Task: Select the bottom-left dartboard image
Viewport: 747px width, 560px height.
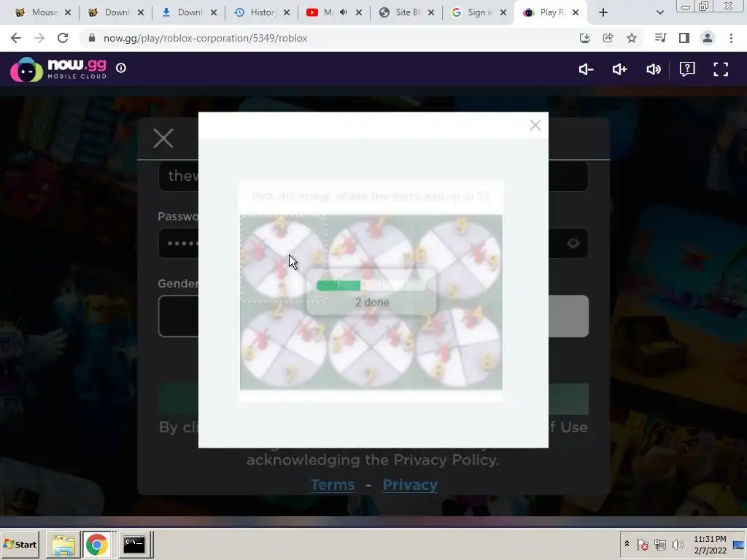Action: click(x=283, y=346)
